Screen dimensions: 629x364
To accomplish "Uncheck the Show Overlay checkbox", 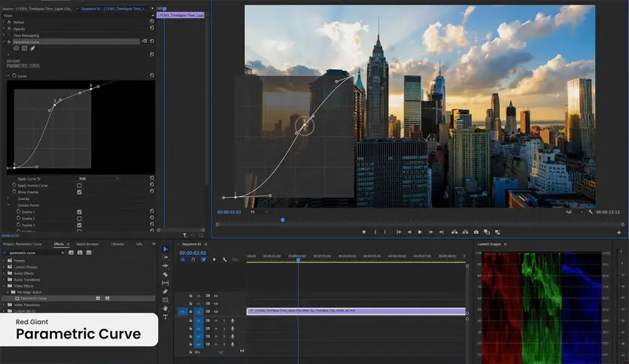I will [x=79, y=192].
